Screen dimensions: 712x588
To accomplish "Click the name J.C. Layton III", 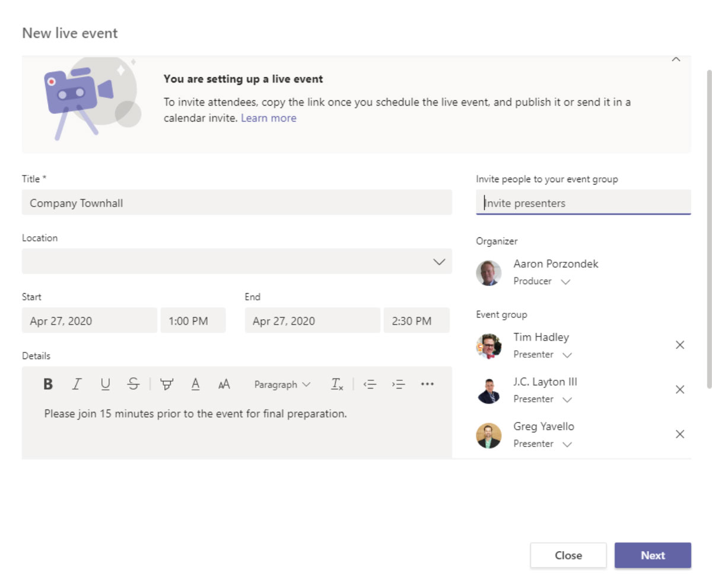I will (545, 382).
